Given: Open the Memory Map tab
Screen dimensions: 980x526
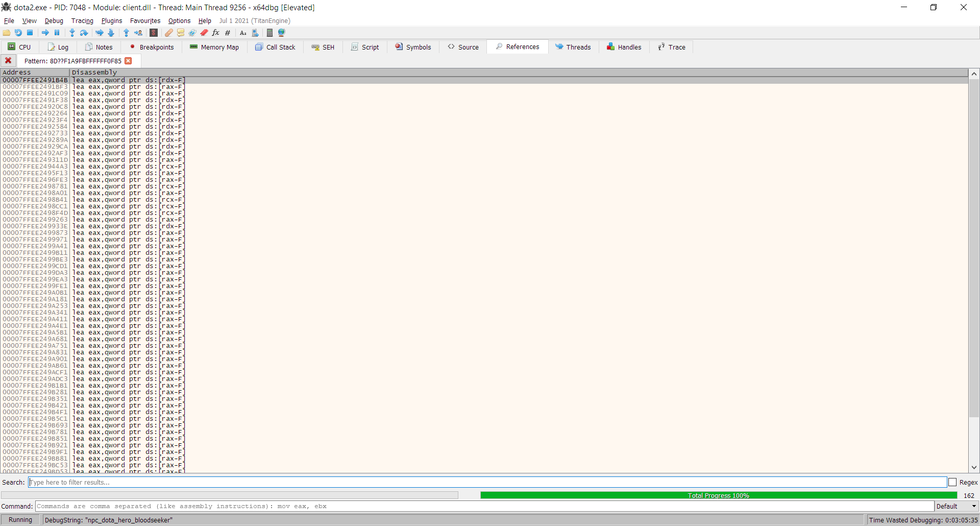Looking at the screenshot, I should coord(214,47).
